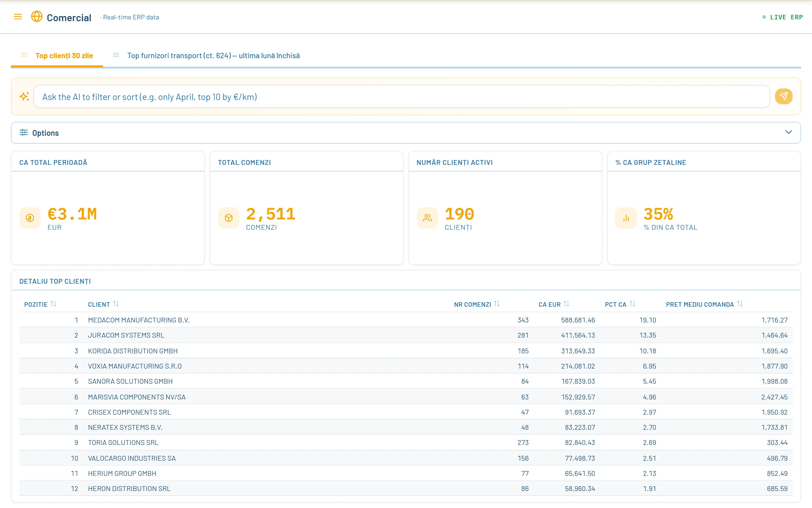Image resolution: width=812 pixels, height=508 pixels.
Task: Select VOXIA MANUFACTURING S.R.O row
Action: [x=406, y=366]
